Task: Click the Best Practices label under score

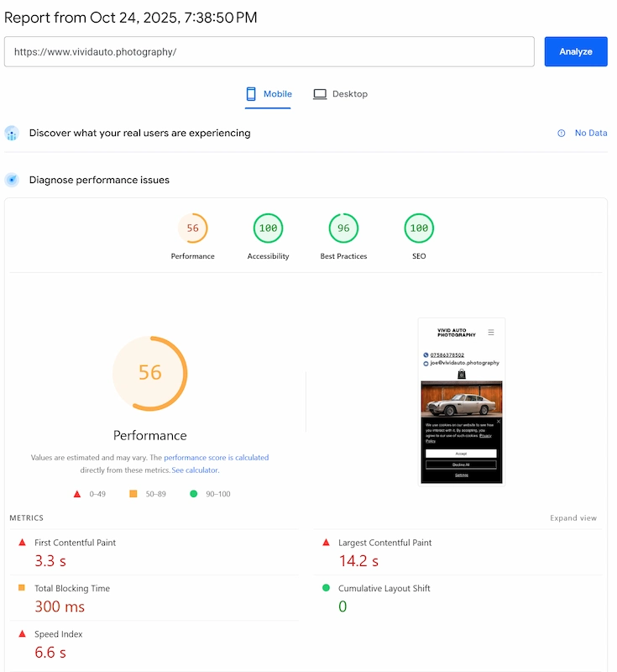Action: (x=343, y=256)
